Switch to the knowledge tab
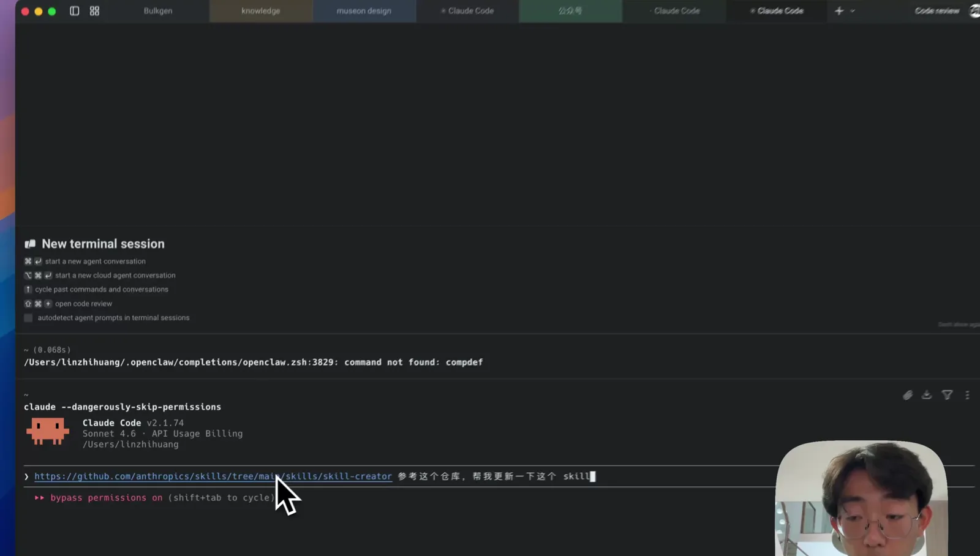Screen dimensions: 980x556 click(261, 11)
